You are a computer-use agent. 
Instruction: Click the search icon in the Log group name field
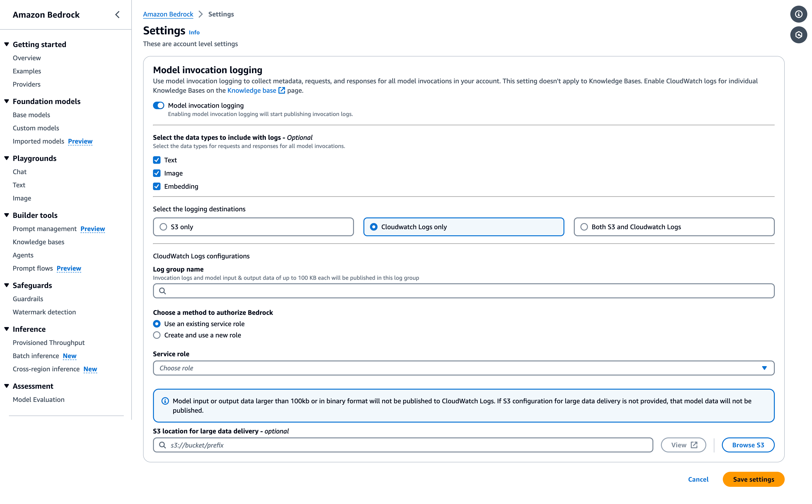click(163, 291)
